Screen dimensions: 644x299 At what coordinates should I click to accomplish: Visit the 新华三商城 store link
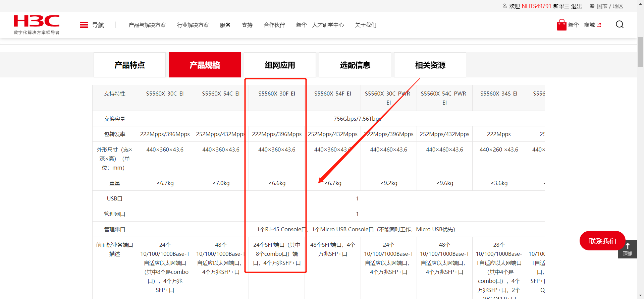tap(581, 25)
